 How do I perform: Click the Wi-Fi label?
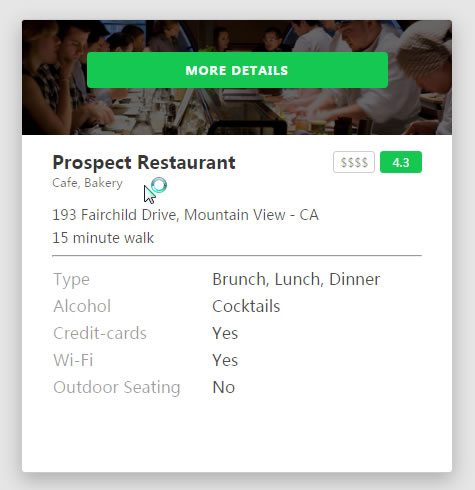point(73,360)
